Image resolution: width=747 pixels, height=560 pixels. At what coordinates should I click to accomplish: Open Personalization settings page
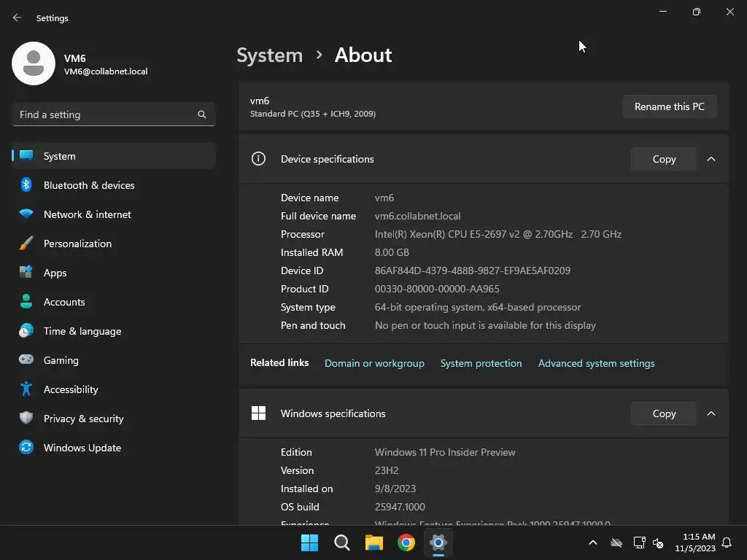[x=113, y=244]
